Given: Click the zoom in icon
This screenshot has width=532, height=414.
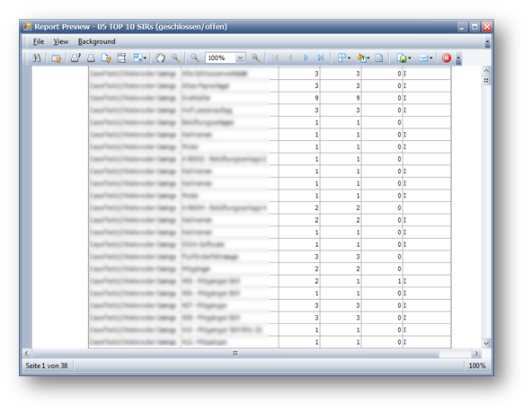Looking at the screenshot, I should [x=255, y=58].
